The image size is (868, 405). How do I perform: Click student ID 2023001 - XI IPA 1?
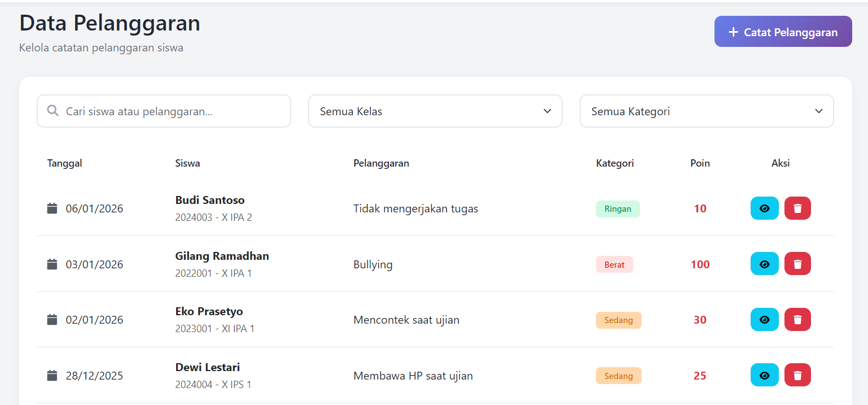215,328
